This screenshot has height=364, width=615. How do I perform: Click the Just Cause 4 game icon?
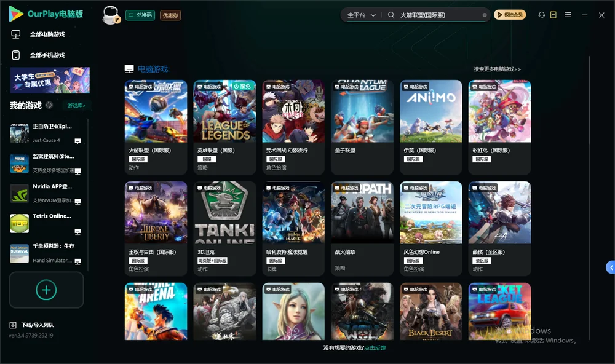[x=19, y=133]
